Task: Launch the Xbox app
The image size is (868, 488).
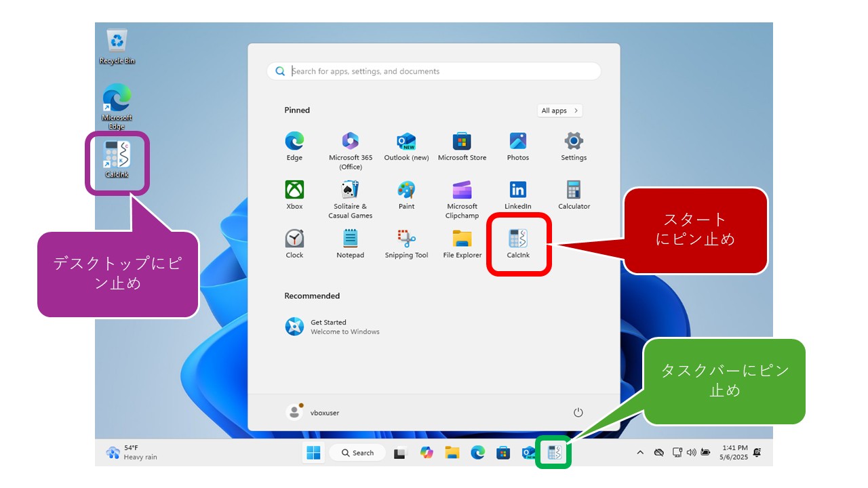Action: (x=294, y=195)
